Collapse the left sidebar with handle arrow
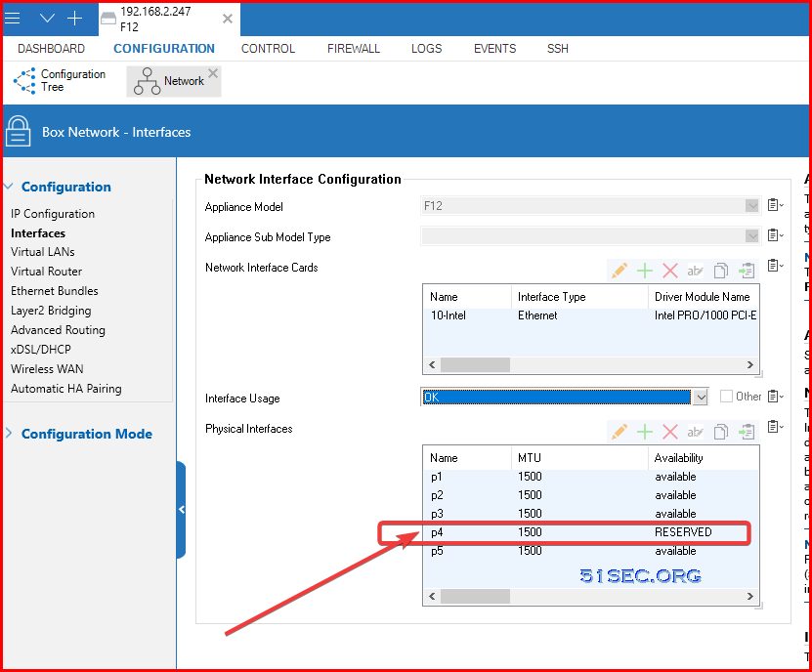 tap(181, 510)
